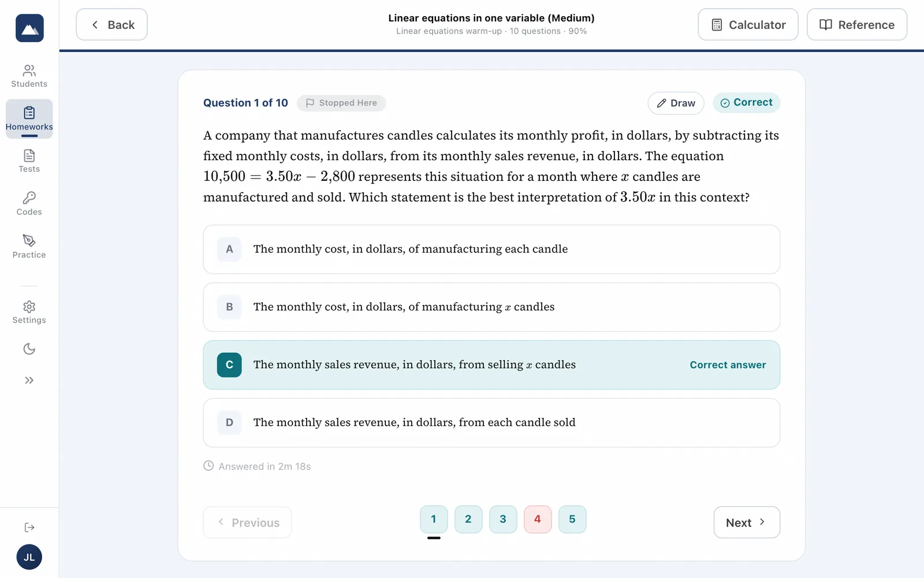
Task: Open the Calculator tool
Action: (x=748, y=24)
